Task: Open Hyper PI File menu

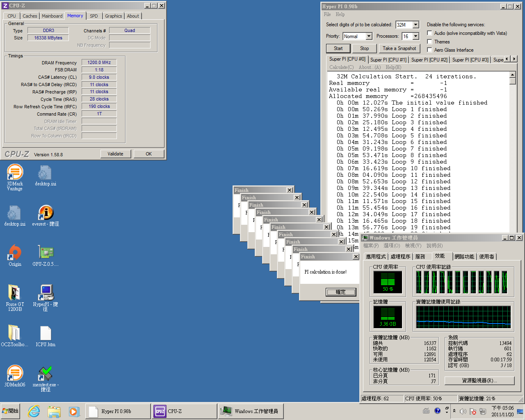Action: click(x=327, y=14)
